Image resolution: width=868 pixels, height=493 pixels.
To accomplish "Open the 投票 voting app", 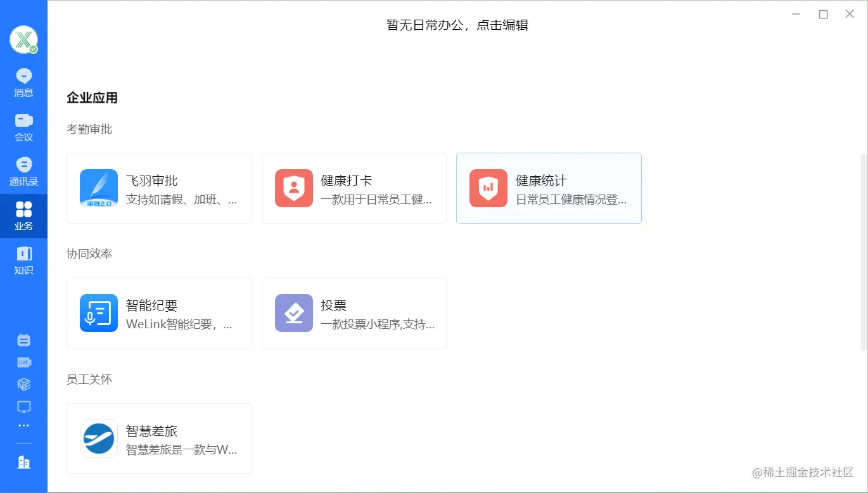I will click(354, 312).
